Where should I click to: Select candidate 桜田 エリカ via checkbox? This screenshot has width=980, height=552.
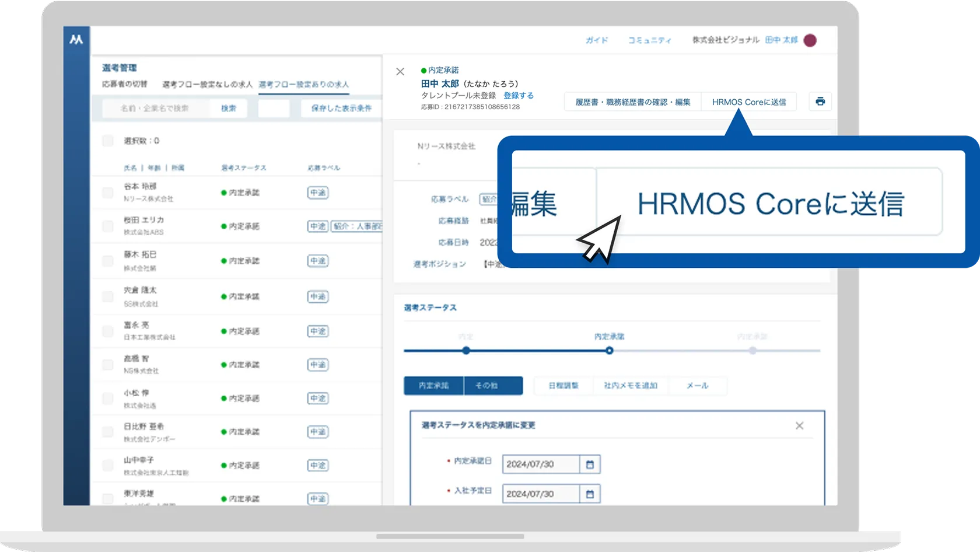pos(107,225)
